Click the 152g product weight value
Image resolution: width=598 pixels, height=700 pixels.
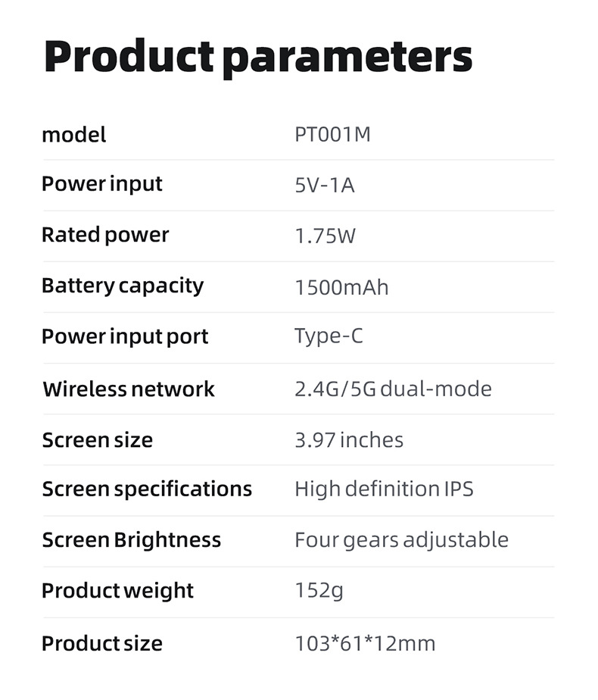tap(319, 591)
